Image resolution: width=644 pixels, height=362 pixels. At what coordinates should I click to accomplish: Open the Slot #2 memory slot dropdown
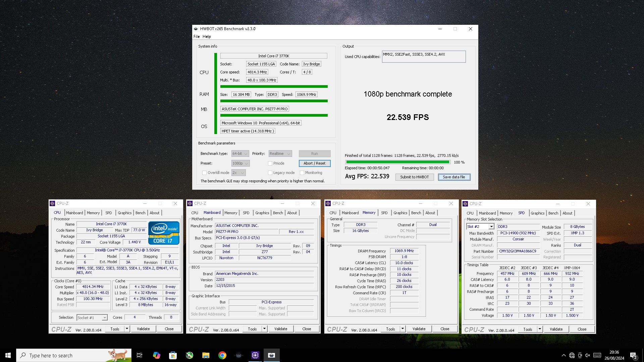(x=480, y=227)
